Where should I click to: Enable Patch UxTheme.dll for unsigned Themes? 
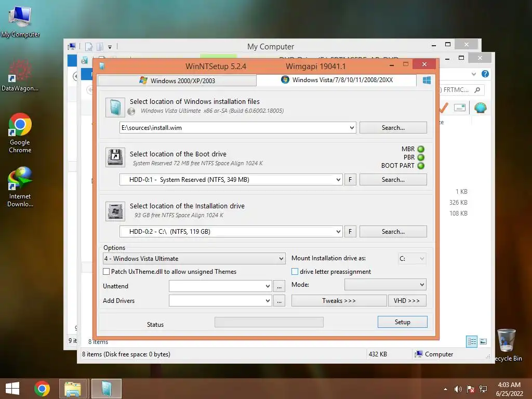(x=106, y=271)
